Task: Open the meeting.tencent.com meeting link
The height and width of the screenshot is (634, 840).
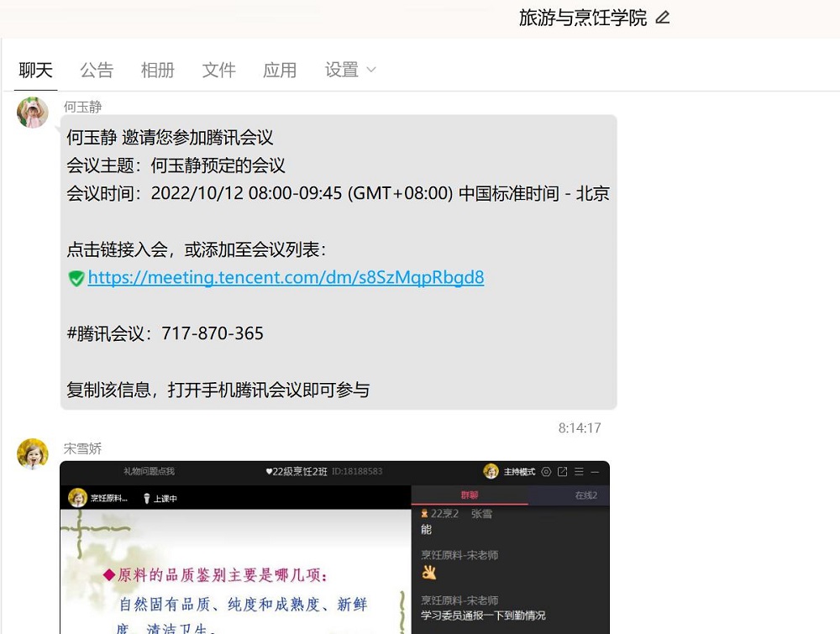Action: 286,278
